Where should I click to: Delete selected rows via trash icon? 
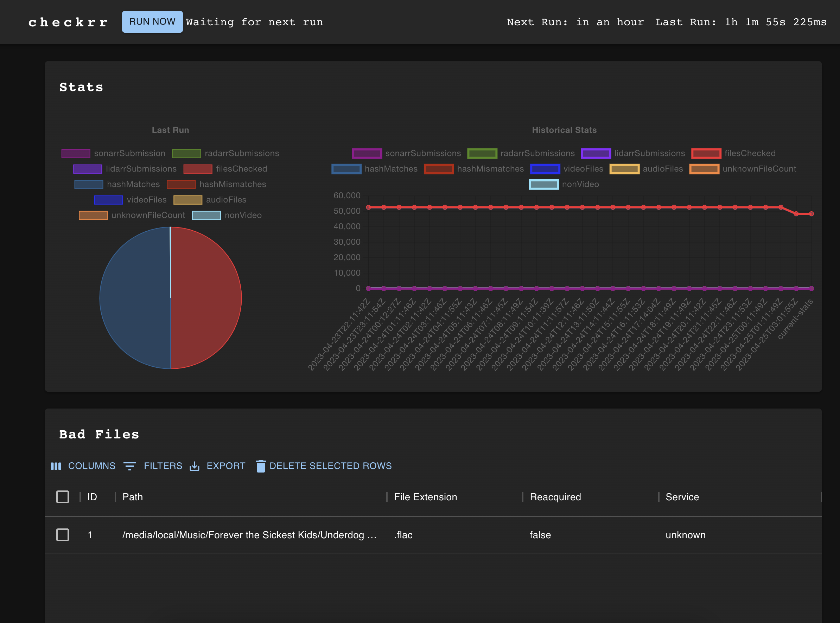pyautogui.click(x=261, y=466)
